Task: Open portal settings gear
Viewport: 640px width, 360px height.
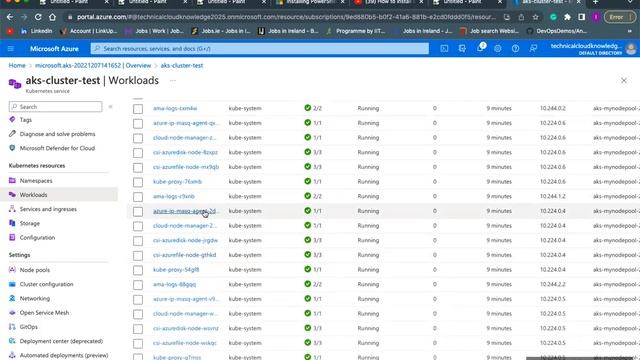Action: click(498, 49)
